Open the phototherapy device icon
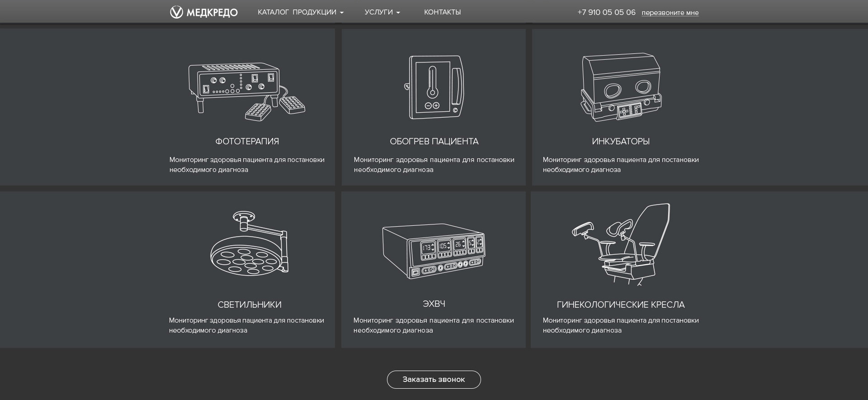Image resolution: width=868 pixels, height=400 pixels. (x=247, y=91)
